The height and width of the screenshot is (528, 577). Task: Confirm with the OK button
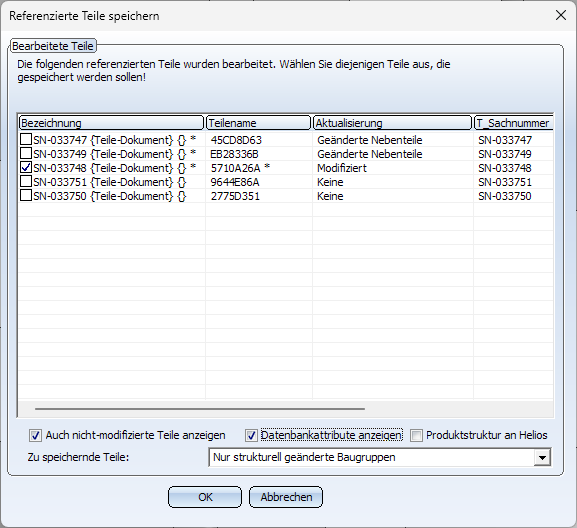[x=205, y=497]
